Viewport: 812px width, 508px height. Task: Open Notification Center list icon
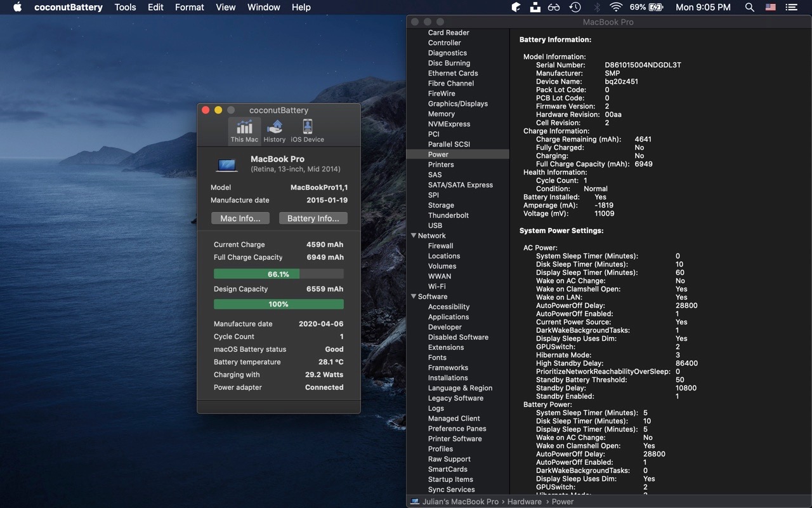[x=791, y=8]
